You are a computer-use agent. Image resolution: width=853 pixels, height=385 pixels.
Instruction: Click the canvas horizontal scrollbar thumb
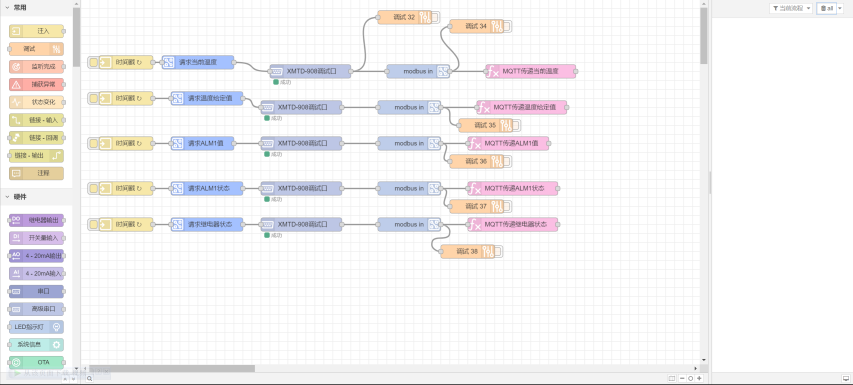171,368
